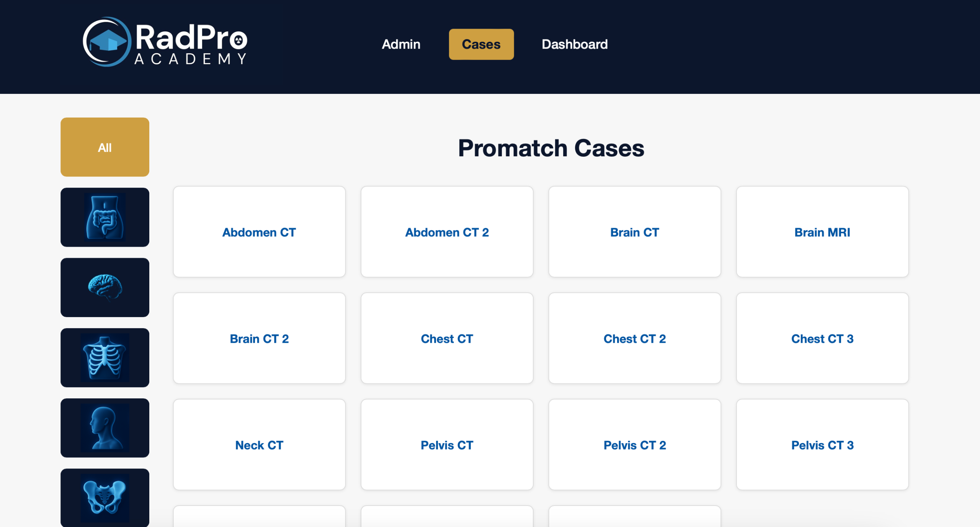Go to the Dashboard page
Viewport: 980px width, 527px height.
(574, 44)
